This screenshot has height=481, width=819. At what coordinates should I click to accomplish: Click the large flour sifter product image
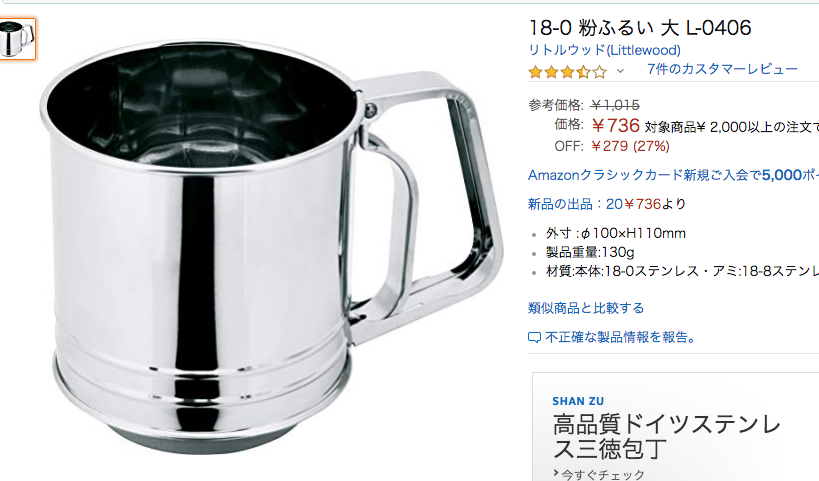tap(272, 247)
